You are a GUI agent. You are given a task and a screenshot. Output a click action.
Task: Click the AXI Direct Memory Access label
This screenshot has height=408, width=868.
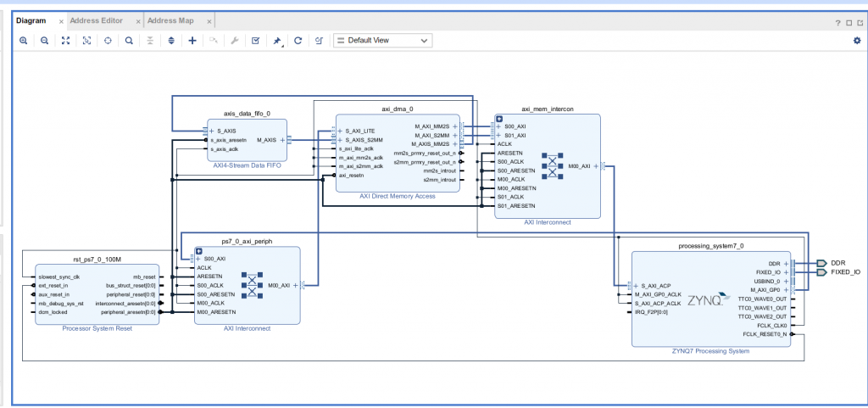pyautogui.click(x=398, y=196)
